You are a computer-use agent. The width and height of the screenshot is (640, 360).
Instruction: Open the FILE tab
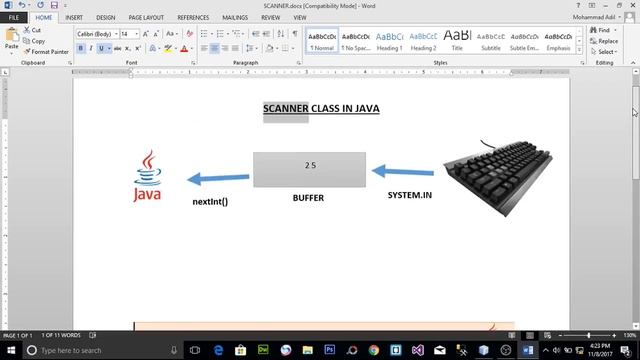(14, 18)
